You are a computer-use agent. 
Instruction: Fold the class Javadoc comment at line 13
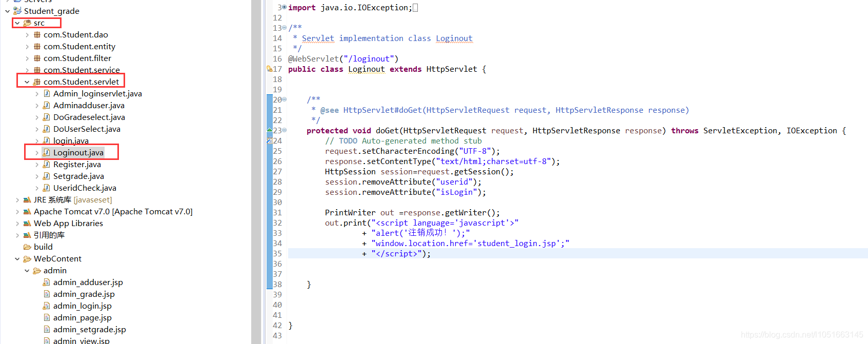(x=285, y=28)
